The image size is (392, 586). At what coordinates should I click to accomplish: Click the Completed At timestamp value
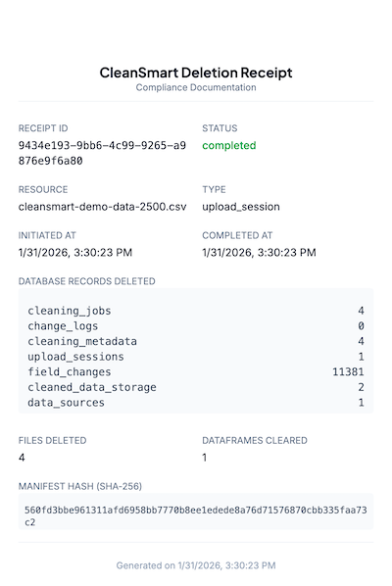point(259,253)
